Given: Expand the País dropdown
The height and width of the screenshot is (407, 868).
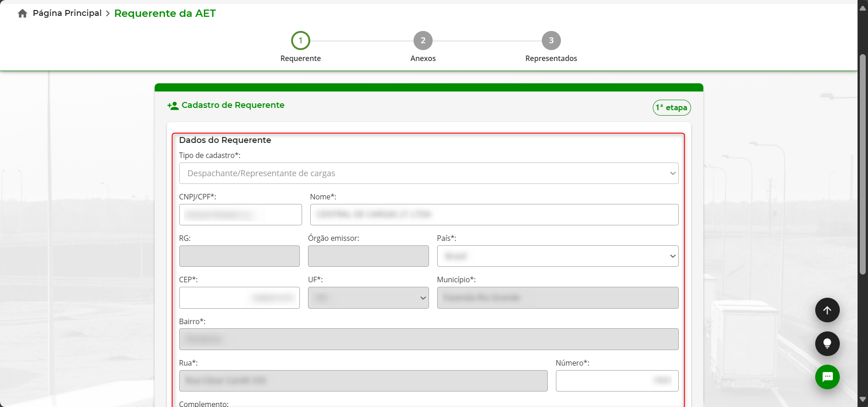Looking at the screenshot, I should pos(557,256).
